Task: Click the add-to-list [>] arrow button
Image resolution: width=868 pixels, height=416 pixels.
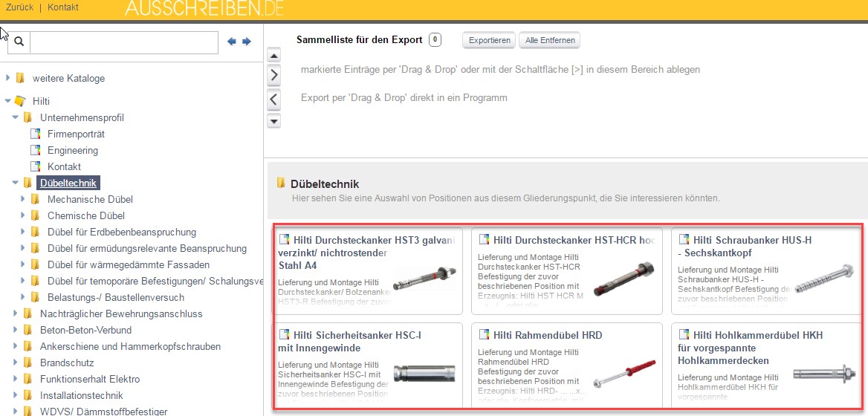Action: 273,75
